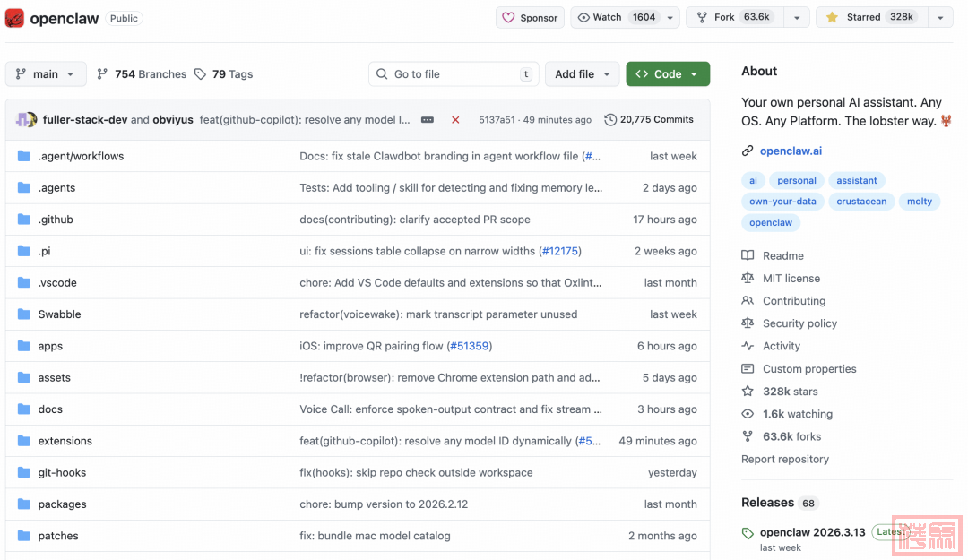Expand the star lists dropdown arrow

[939, 17]
